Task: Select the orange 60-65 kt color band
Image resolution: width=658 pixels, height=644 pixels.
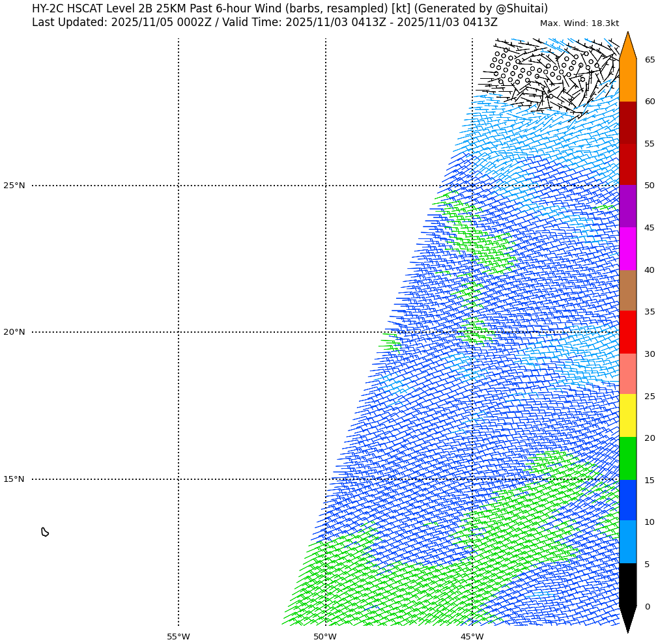Action: click(x=627, y=80)
